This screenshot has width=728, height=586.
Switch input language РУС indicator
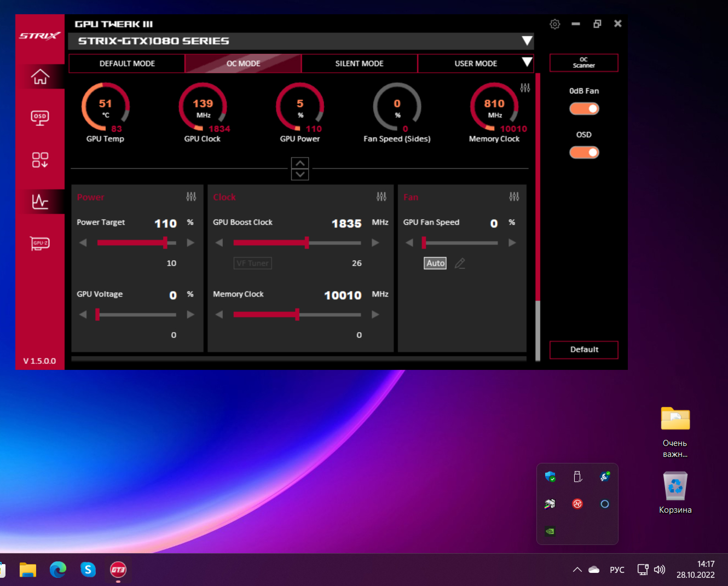[617, 570]
